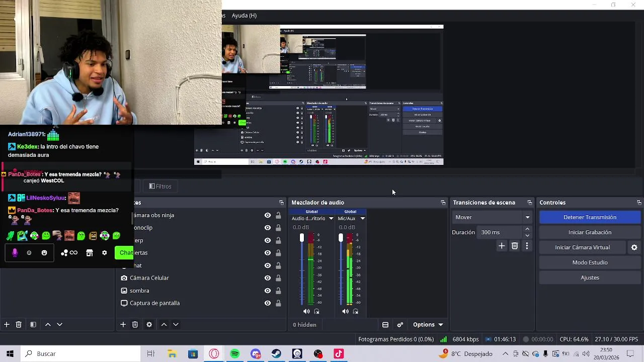Add a new source with the plus icon
644x362 pixels.
[x=123, y=325]
